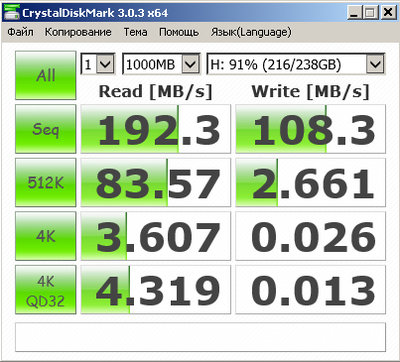Start the 4K QD32 test
The height and width of the screenshot is (362, 400).
pos(46,290)
